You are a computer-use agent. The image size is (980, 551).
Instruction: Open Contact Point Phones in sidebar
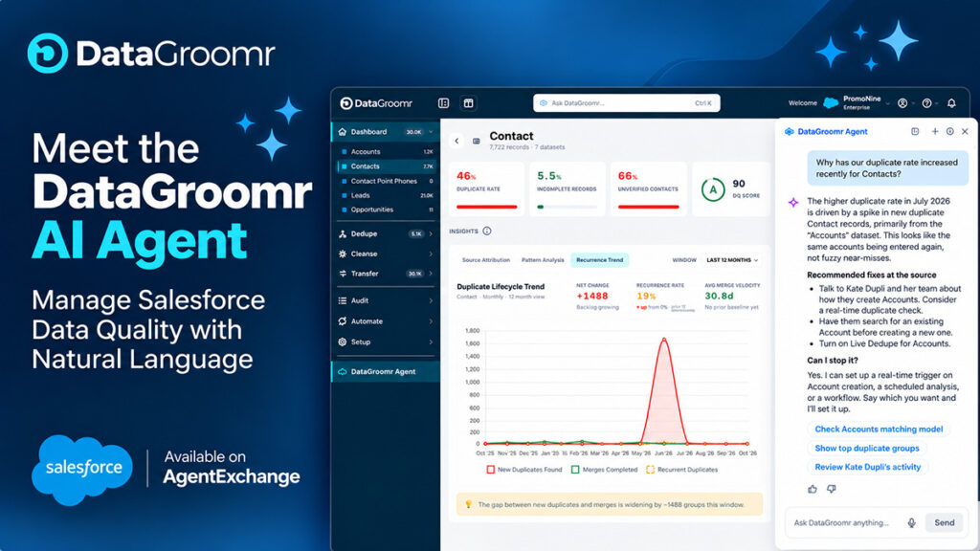(387, 181)
